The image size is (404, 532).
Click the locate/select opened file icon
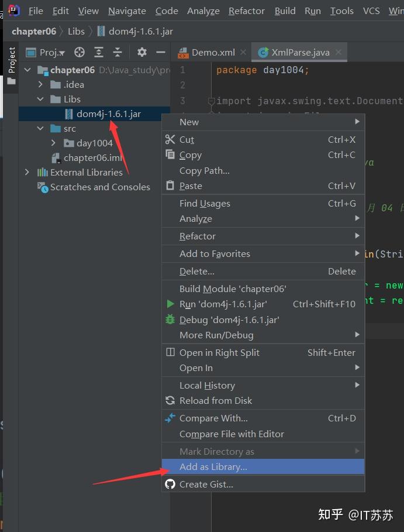(80, 53)
